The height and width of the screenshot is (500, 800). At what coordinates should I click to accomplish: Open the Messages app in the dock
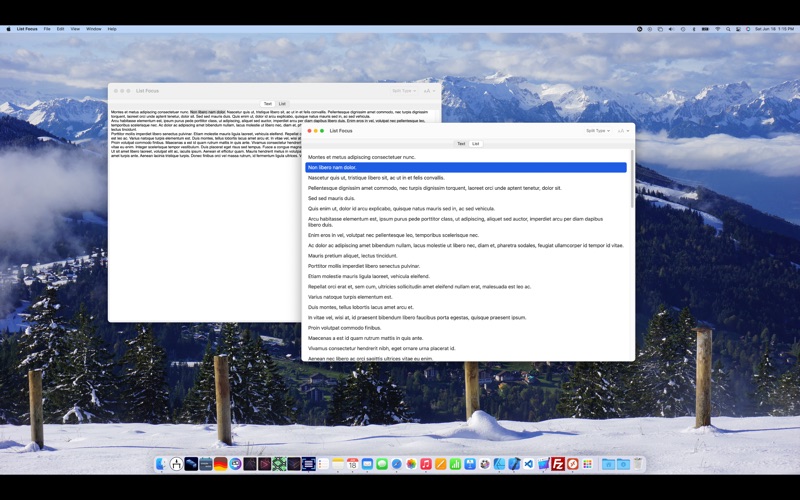[x=382, y=464]
